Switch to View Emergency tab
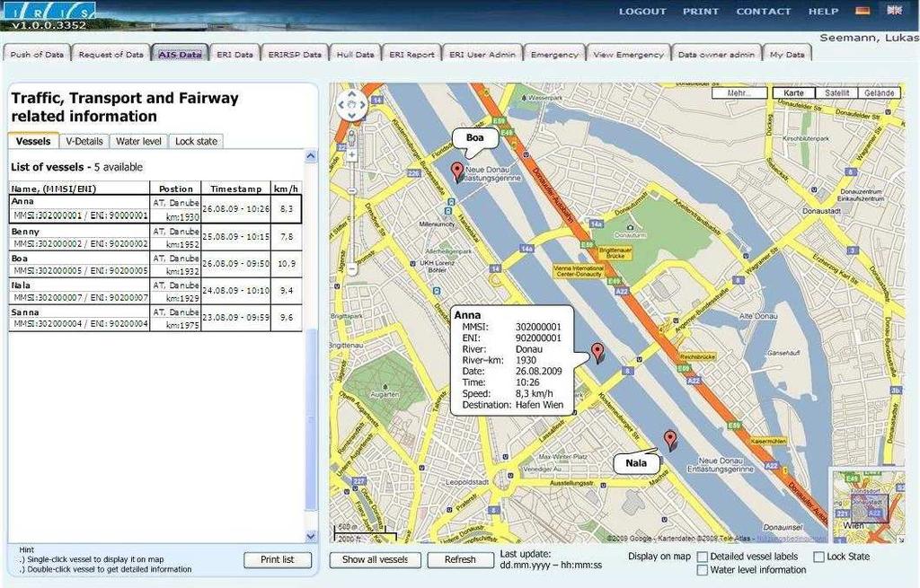The height and width of the screenshot is (588, 920). point(628,54)
